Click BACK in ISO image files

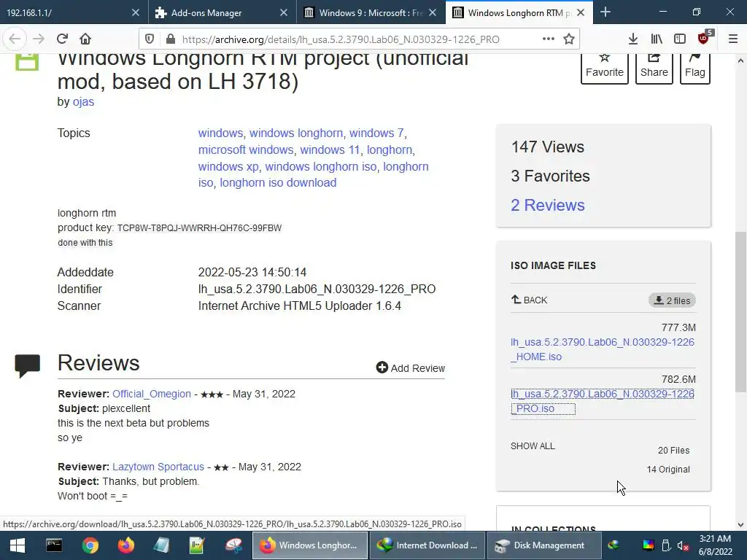point(530,300)
